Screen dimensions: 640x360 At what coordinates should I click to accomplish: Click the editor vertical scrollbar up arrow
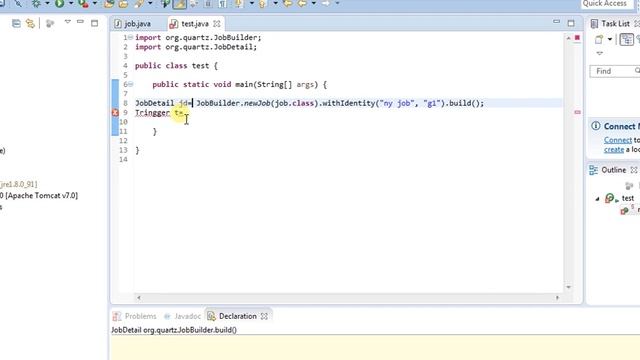click(x=568, y=38)
